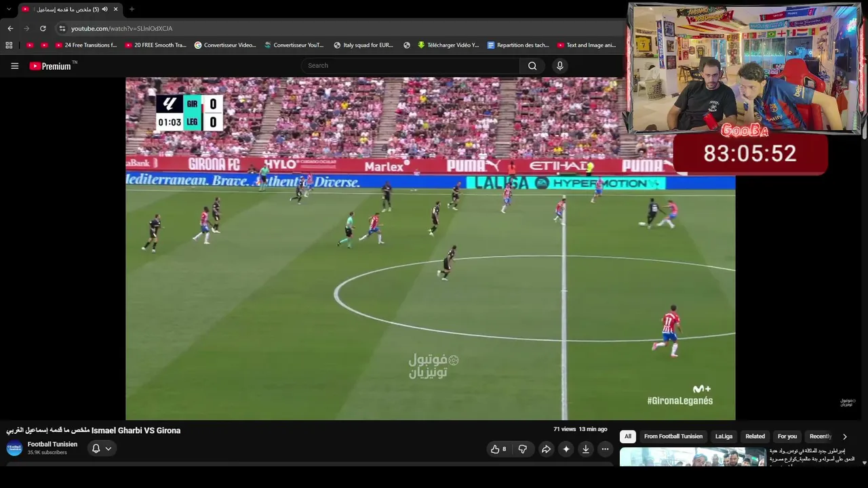Download the video with the download icon
Viewport: 868px width, 488px height.
point(585,449)
